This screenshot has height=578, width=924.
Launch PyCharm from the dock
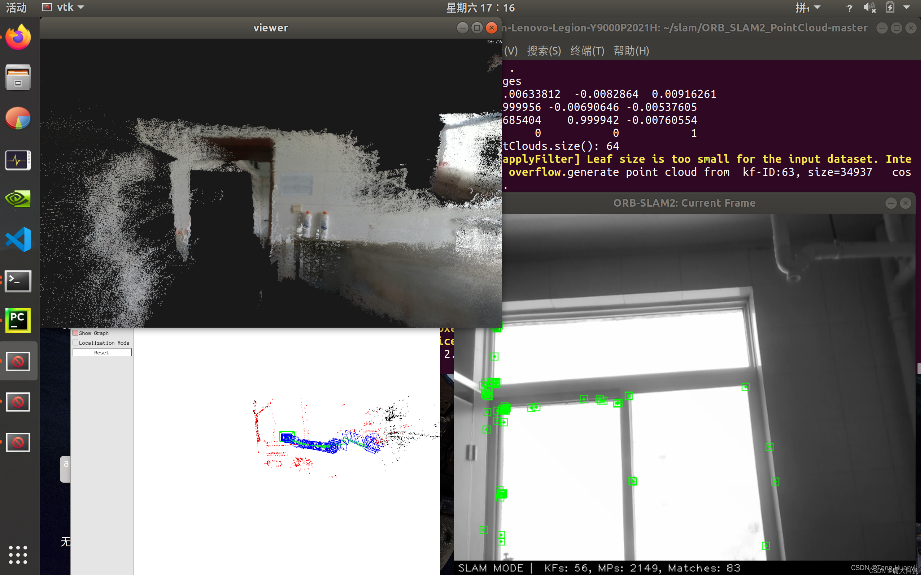point(18,321)
